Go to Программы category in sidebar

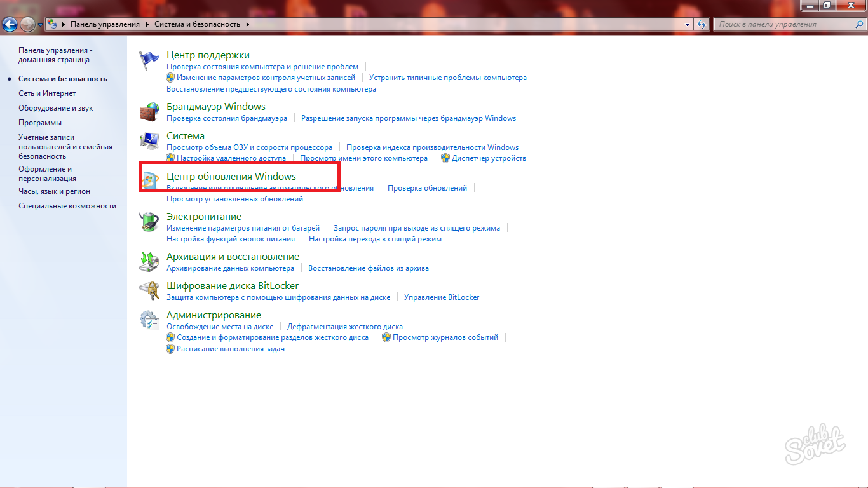(40, 123)
